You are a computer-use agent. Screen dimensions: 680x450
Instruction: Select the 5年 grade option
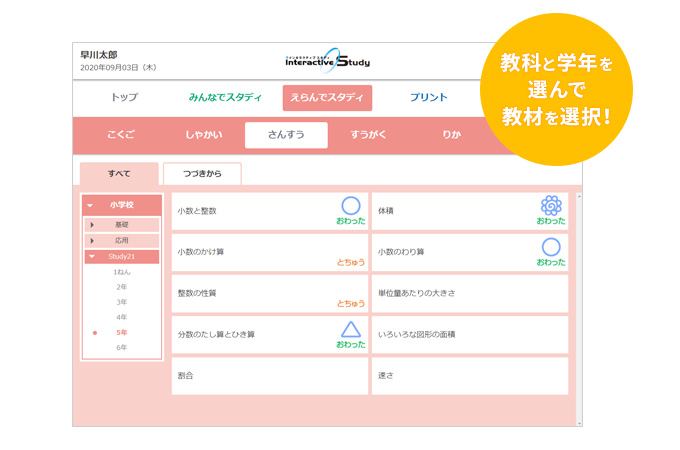121,332
